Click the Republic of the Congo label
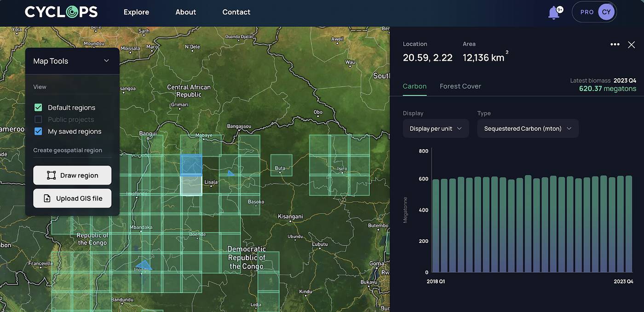 (92, 239)
